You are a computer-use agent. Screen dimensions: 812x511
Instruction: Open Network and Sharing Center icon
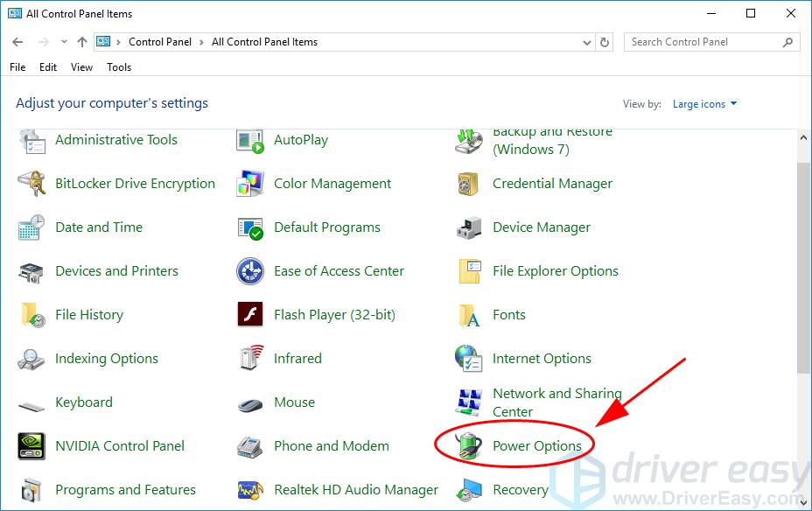tap(469, 402)
